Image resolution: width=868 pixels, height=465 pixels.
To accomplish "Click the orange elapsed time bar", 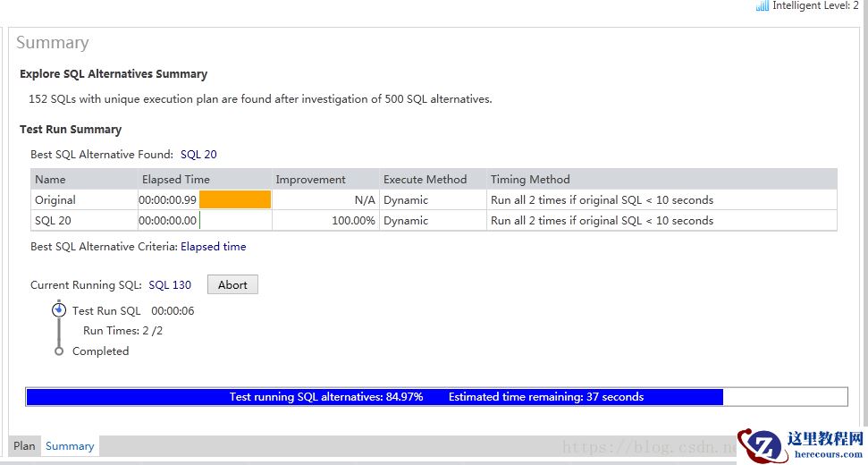I will [235, 199].
